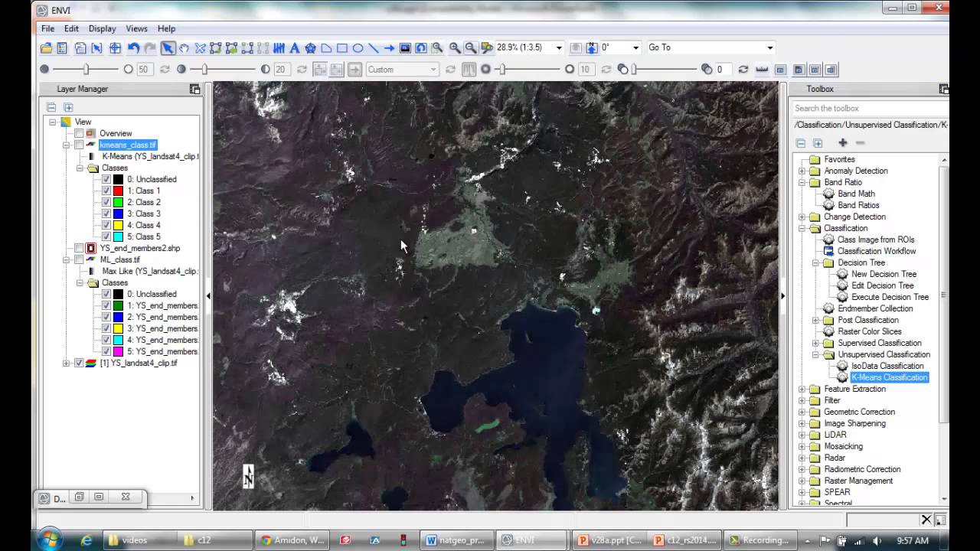This screenshot has width=980, height=551.
Task: Click the Crosshairs toolbar icon
Action: click(115, 48)
